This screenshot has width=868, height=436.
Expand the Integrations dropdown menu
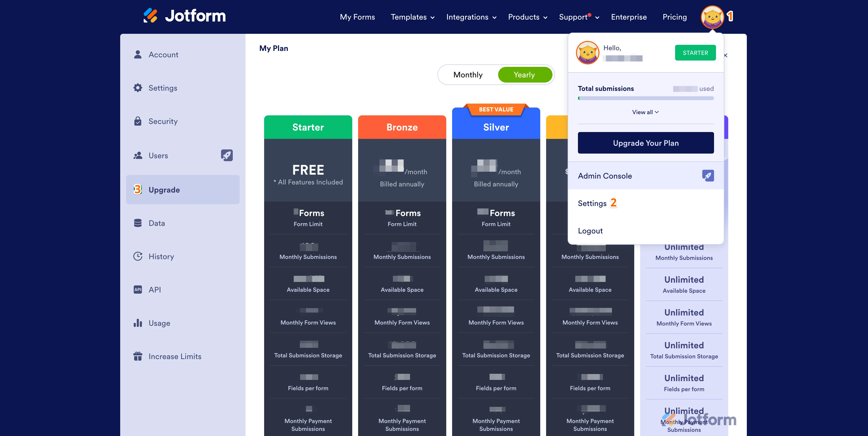click(x=471, y=17)
